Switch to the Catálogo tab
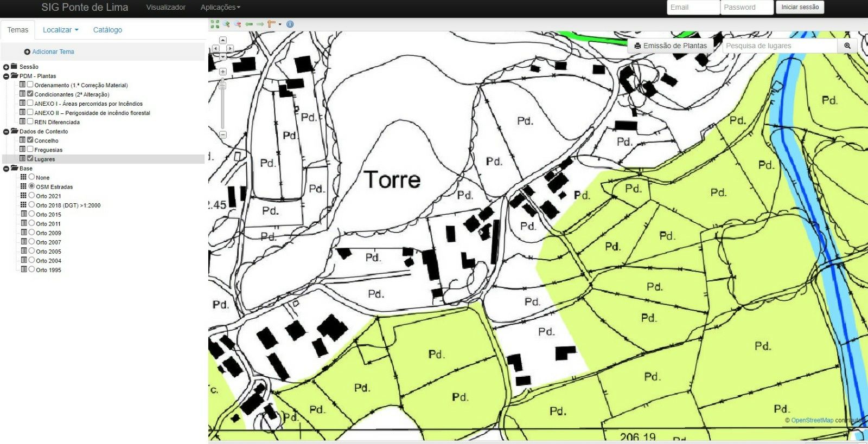 (x=107, y=30)
